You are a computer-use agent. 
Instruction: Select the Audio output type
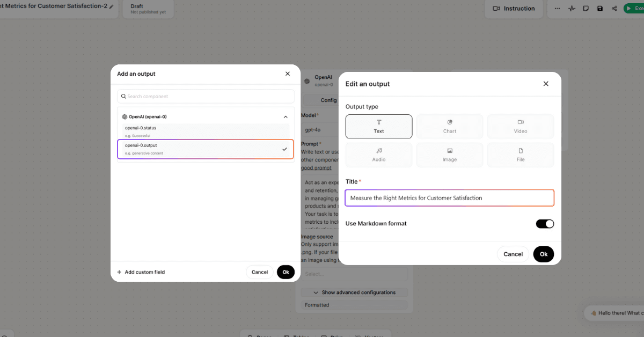pos(379,155)
